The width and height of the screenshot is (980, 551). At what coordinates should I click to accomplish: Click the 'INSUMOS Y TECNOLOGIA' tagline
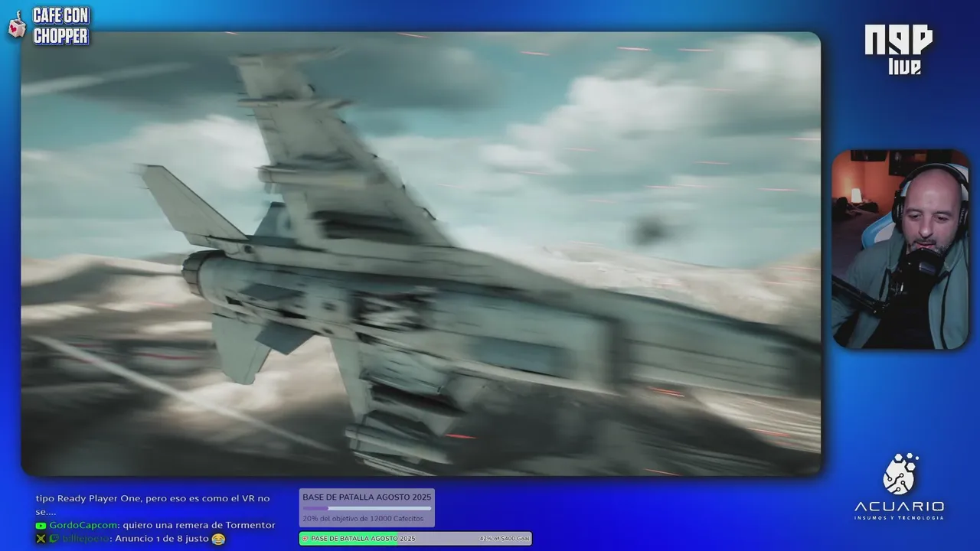point(900,518)
